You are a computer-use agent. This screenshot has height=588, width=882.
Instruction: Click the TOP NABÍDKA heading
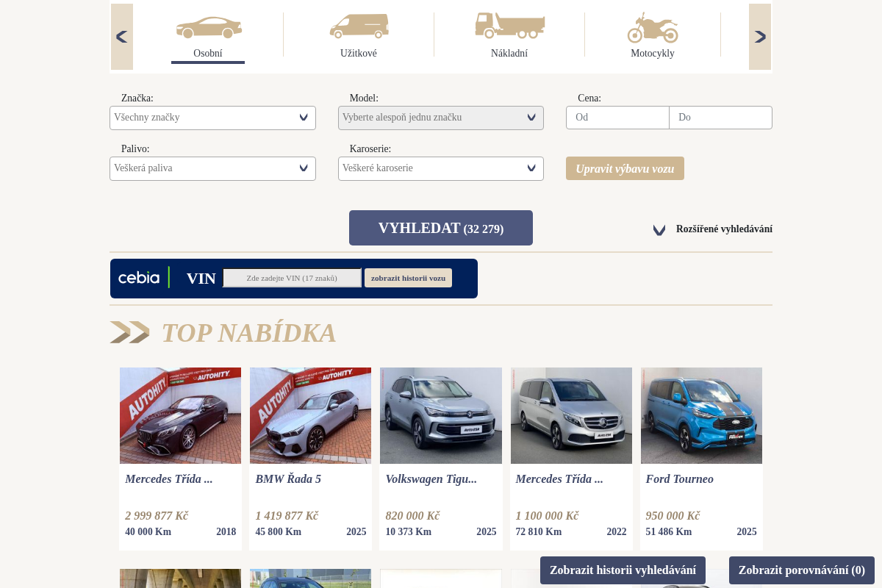click(x=248, y=333)
